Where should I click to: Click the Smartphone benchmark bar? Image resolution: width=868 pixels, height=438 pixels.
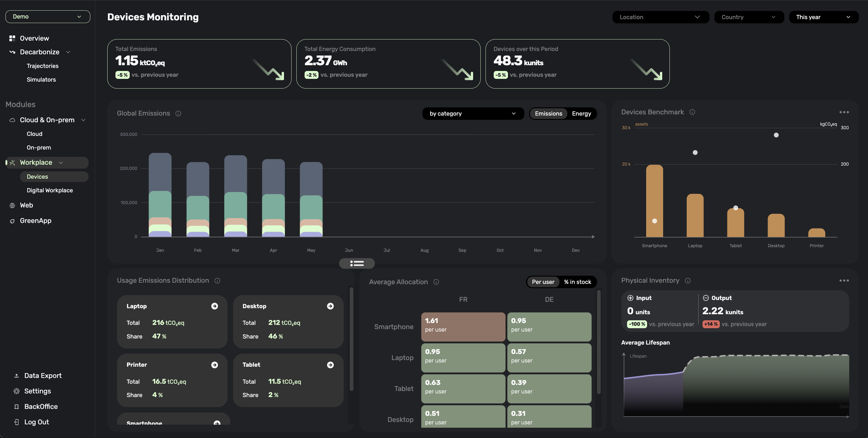click(654, 201)
